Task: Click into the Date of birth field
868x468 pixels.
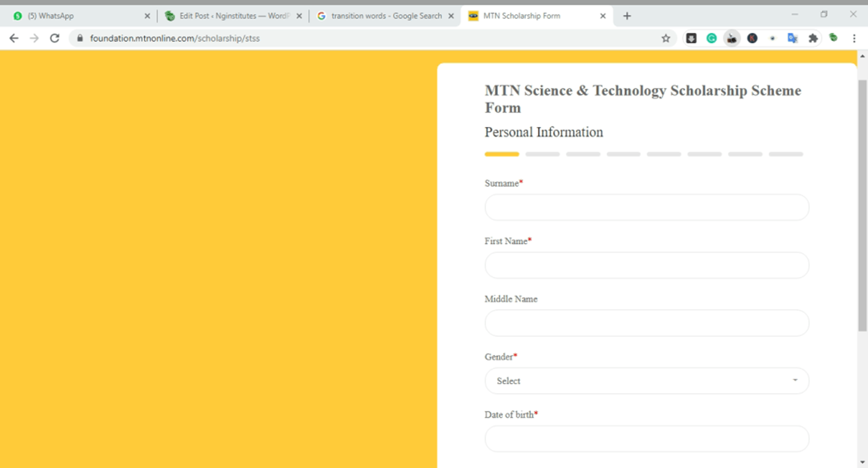Action: (x=647, y=439)
